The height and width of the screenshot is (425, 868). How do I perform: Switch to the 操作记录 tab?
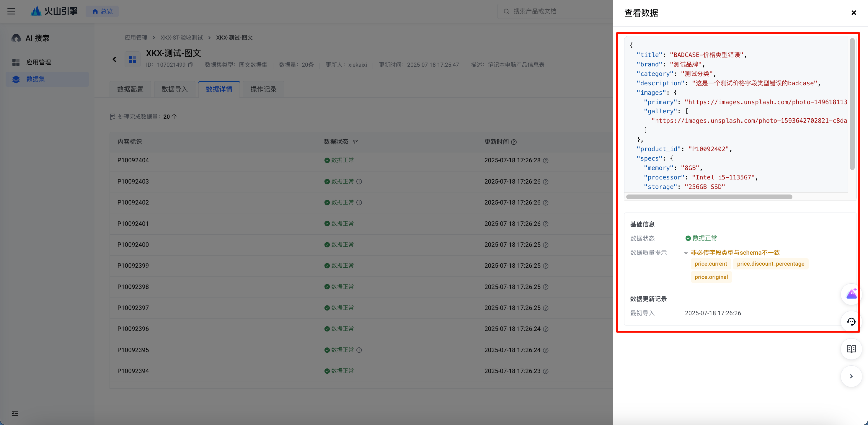[263, 89]
